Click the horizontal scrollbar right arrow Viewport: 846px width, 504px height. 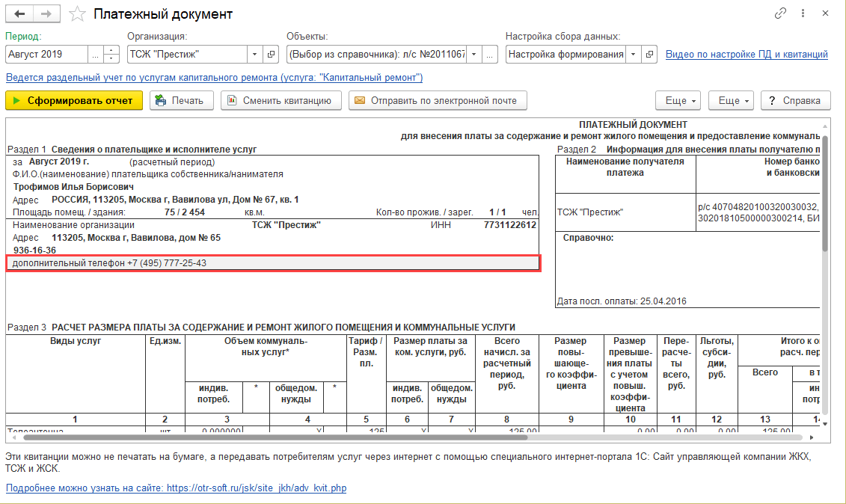pyautogui.click(x=812, y=437)
